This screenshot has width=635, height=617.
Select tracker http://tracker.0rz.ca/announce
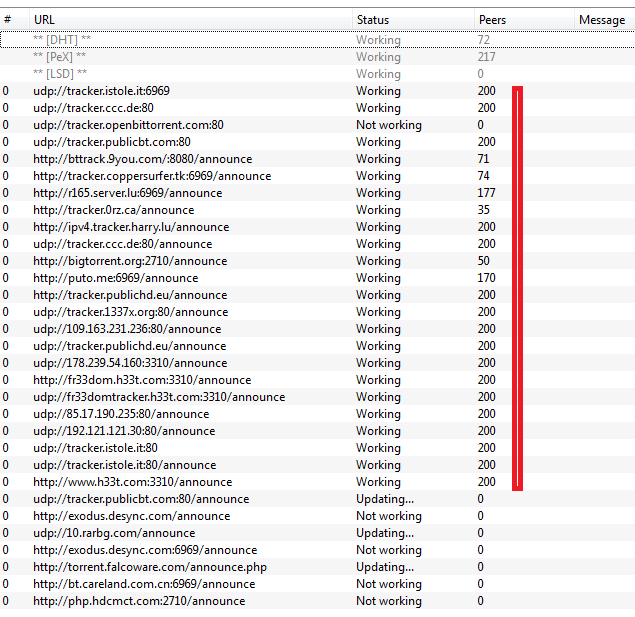pos(318,210)
